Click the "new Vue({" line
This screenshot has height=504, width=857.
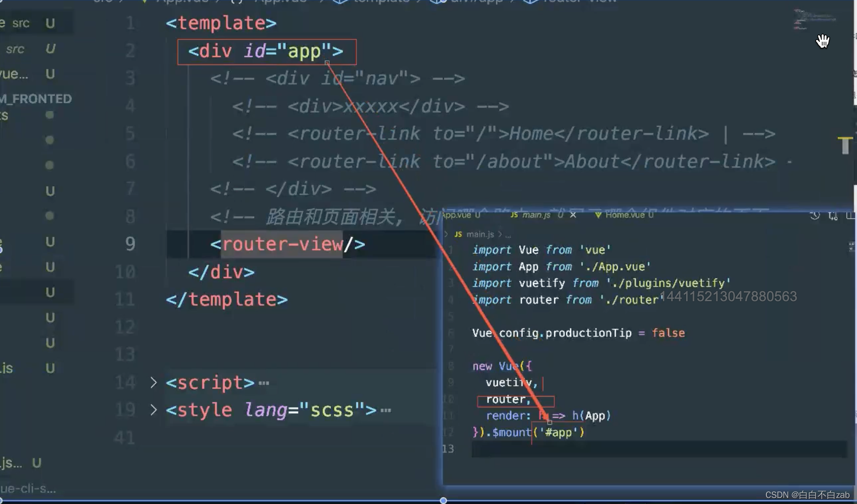click(x=502, y=366)
